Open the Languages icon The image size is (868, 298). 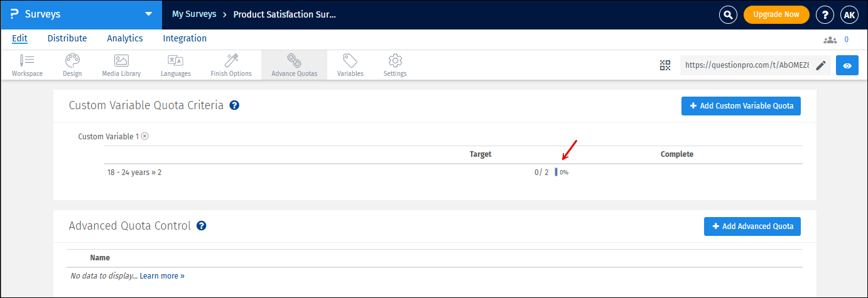point(175,61)
